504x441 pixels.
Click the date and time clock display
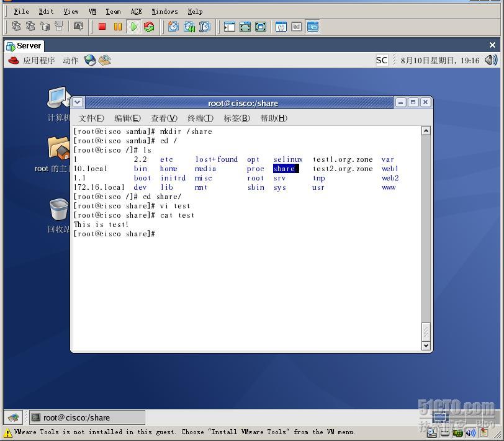coord(439,60)
